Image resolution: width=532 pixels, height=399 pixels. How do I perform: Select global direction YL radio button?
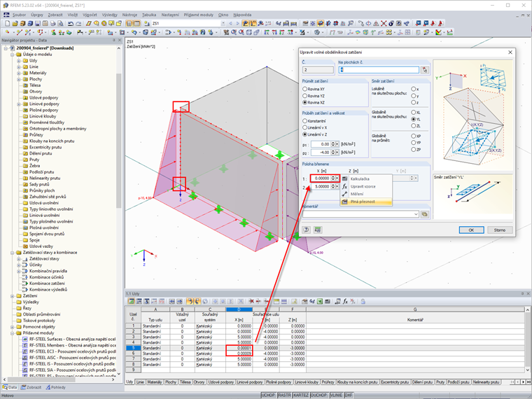[x=413, y=119]
